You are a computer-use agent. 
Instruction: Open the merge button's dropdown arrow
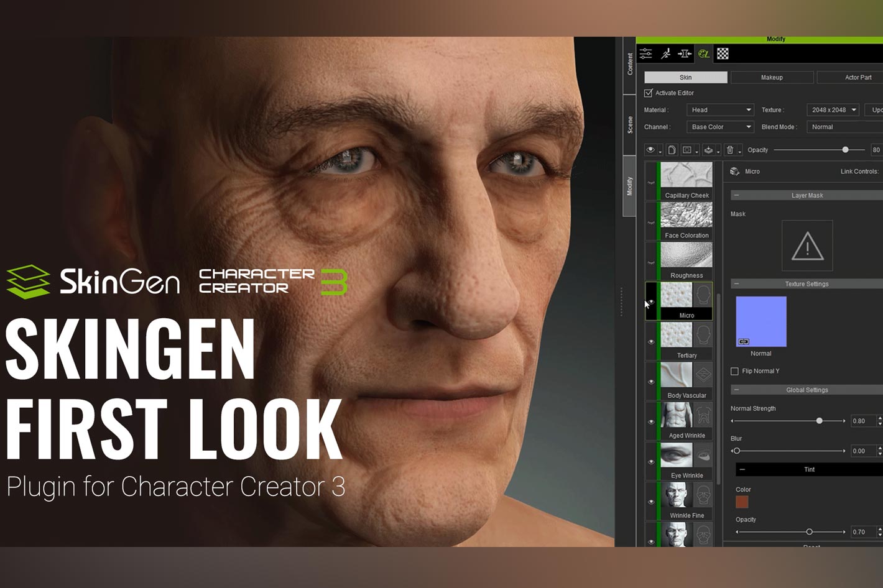718,152
